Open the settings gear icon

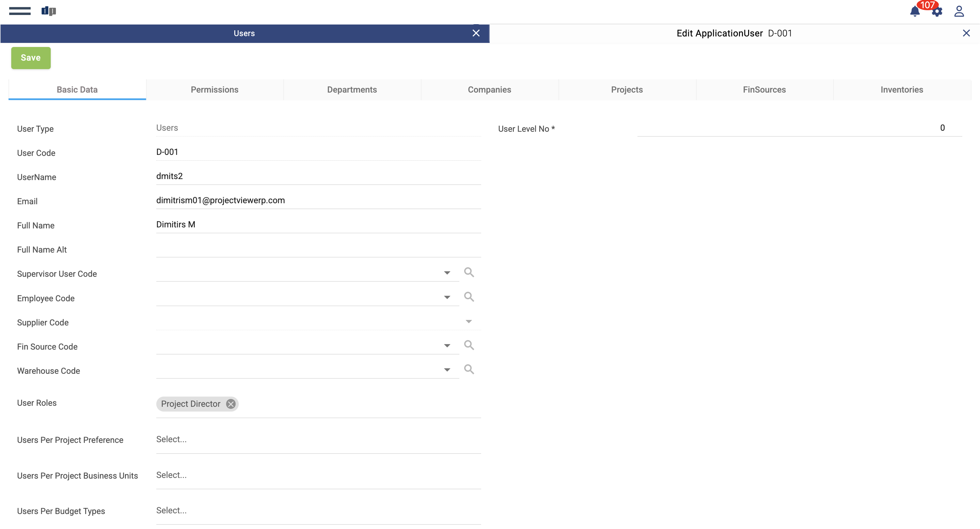coord(937,12)
